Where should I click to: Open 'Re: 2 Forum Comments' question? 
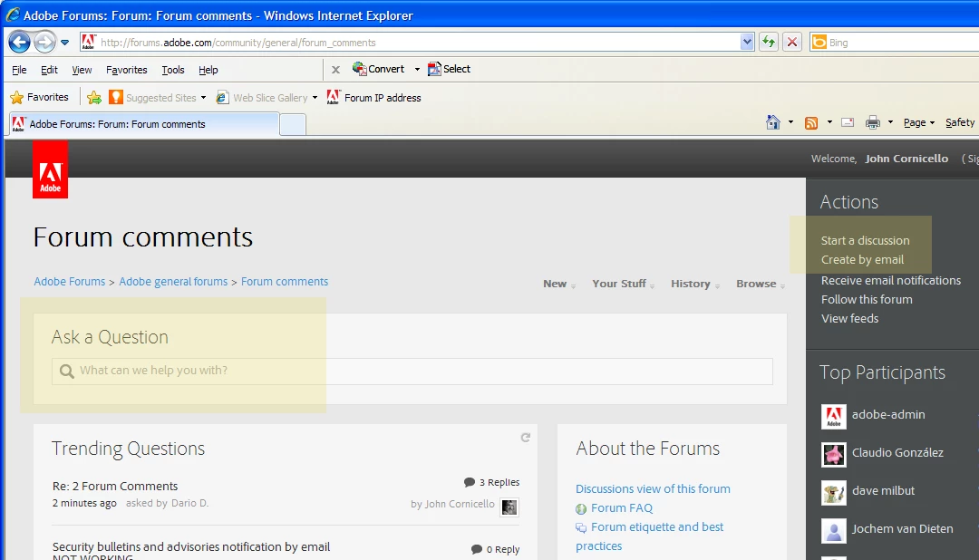tap(115, 487)
